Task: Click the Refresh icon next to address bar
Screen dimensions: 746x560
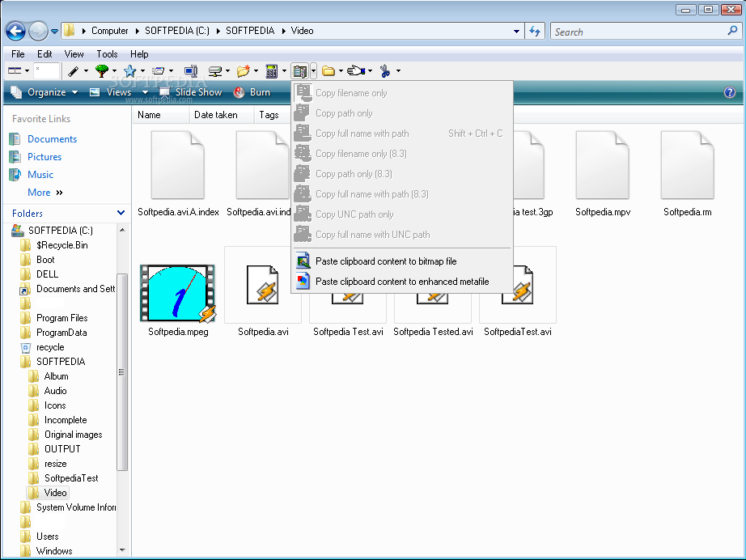Action: point(536,32)
